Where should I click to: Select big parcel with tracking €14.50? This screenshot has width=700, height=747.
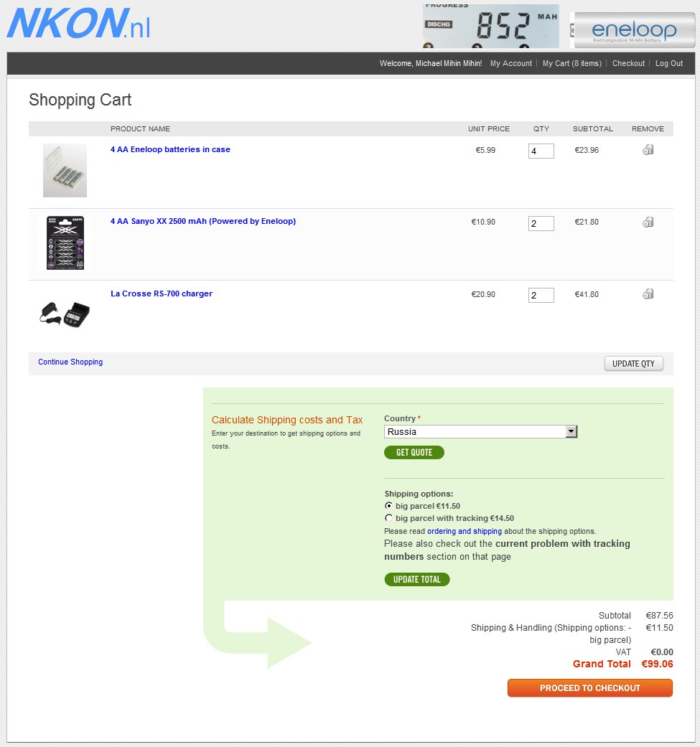point(389,518)
